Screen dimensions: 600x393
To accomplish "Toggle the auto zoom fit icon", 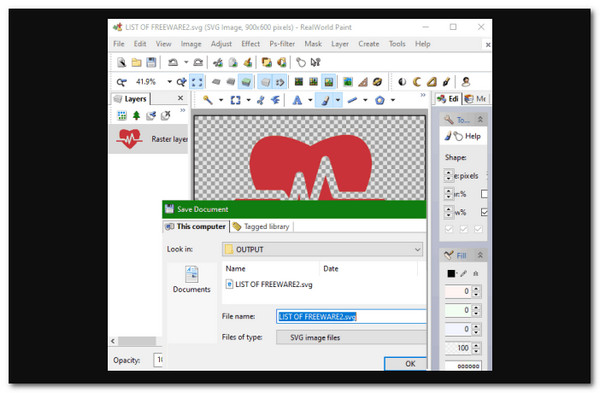I will [197, 82].
